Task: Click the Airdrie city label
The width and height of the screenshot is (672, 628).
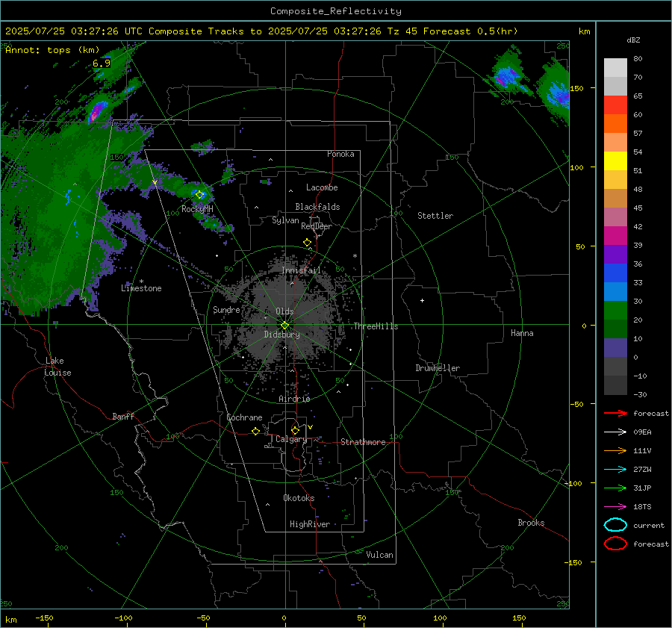Action: [294, 399]
